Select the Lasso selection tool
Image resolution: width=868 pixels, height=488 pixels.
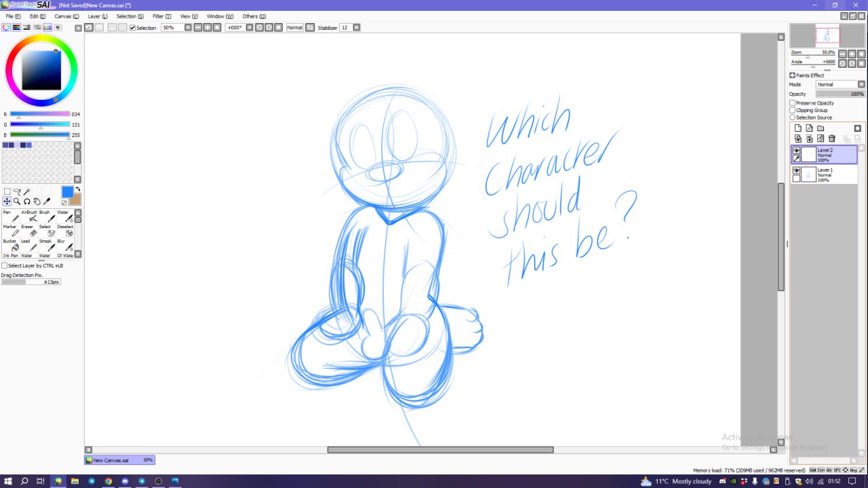click(17, 192)
